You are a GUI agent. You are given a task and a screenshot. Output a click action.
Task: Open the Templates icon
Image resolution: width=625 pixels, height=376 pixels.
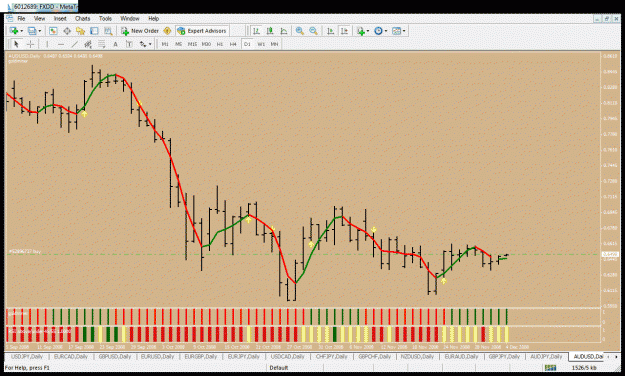[396, 31]
